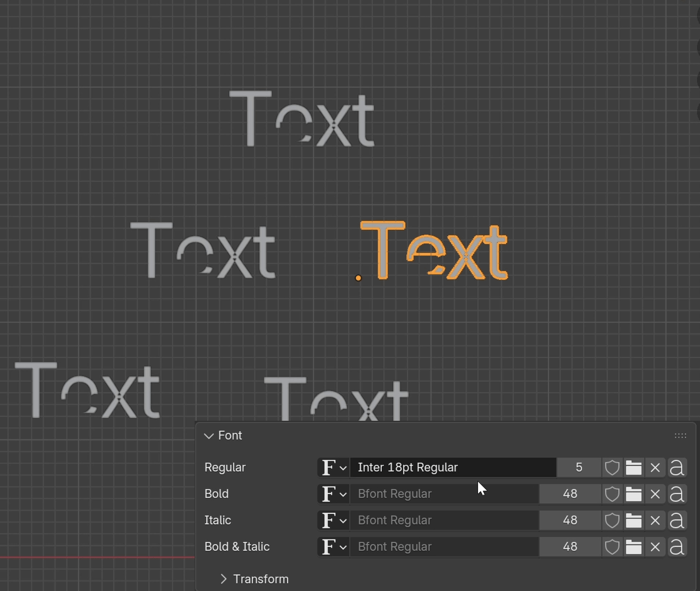
Task: Open font browser dropdown for Bold
Action: coord(334,494)
